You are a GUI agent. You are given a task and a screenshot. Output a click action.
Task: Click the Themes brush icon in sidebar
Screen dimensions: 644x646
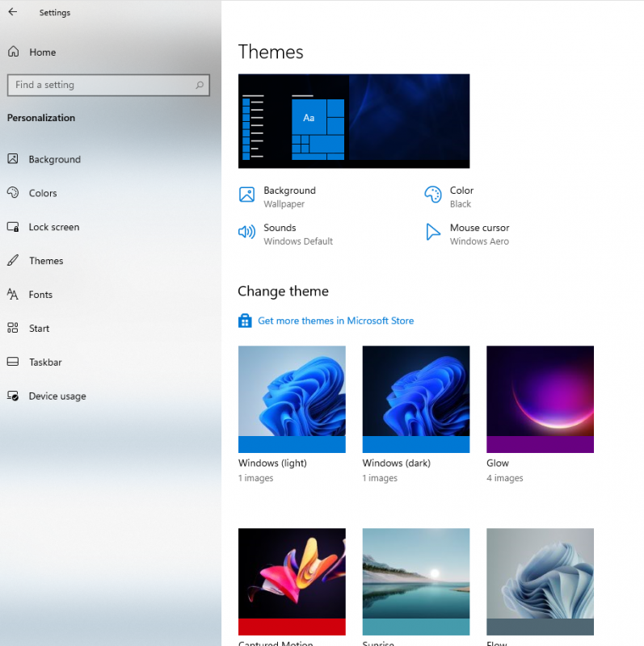[x=13, y=260]
